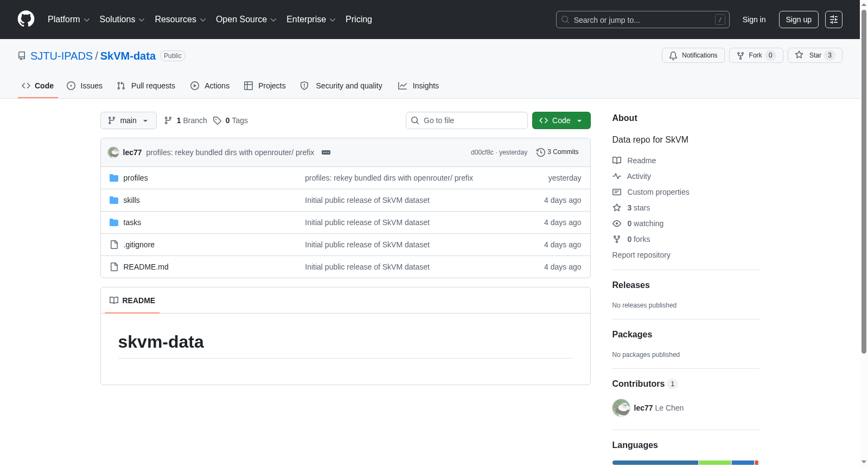Select the Code repository tab
This screenshot has width=868, height=467.
[38, 86]
